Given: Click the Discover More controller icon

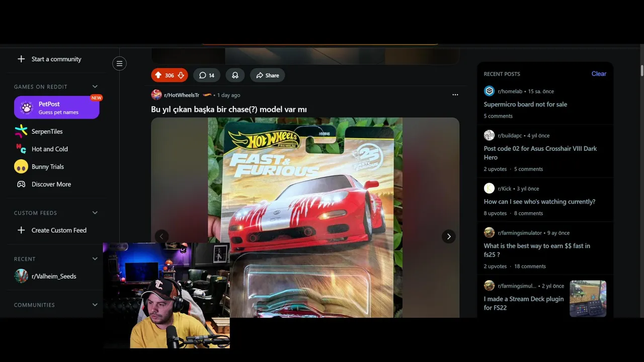Looking at the screenshot, I should click(x=21, y=184).
